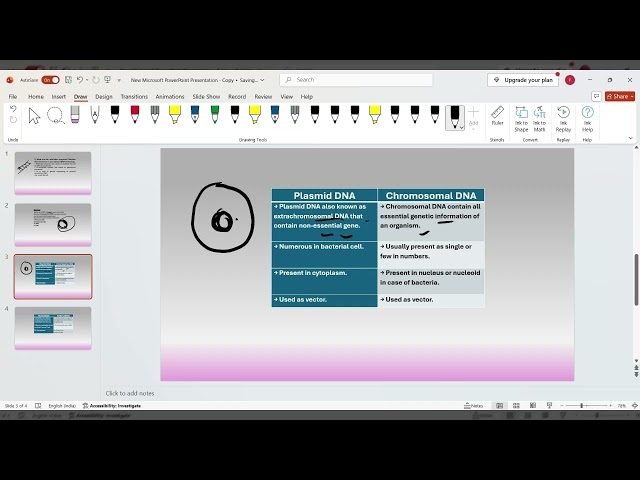The image size is (640, 480).
Task: Open the Animations tab
Action: (170, 97)
